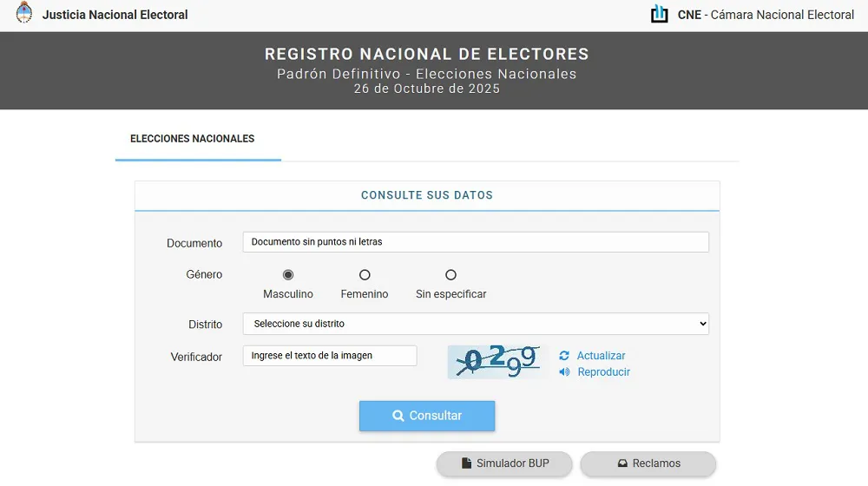Click the Argentine coat of arms logo

coord(24,13)
